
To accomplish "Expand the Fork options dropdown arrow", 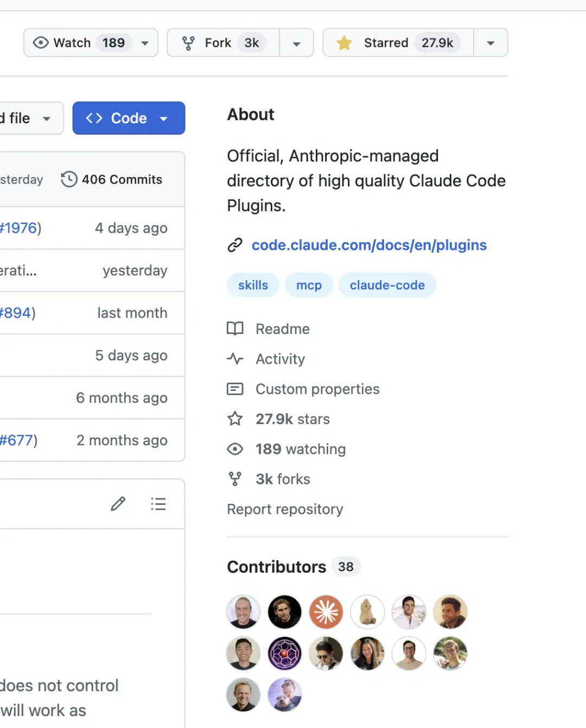I will (297, 43).
